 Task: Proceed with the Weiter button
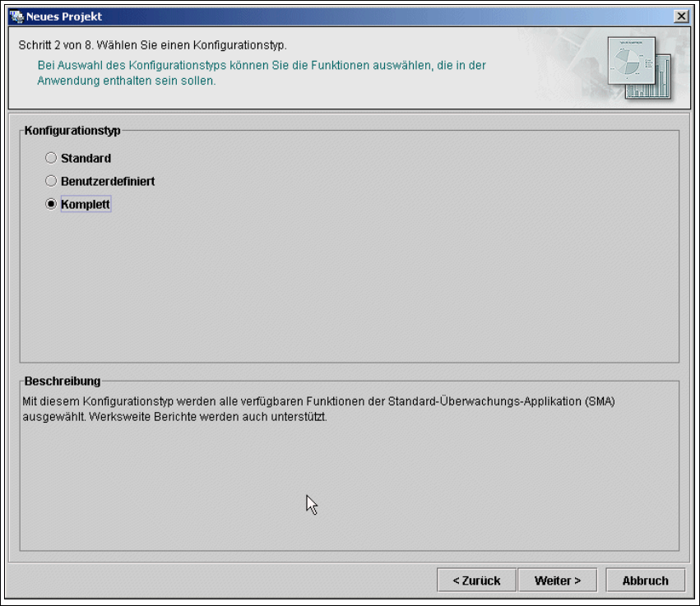pos(557,581)
